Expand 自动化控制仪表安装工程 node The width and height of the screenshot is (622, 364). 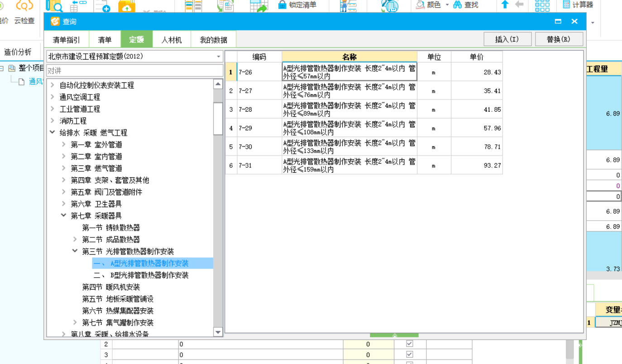(53, 85)
